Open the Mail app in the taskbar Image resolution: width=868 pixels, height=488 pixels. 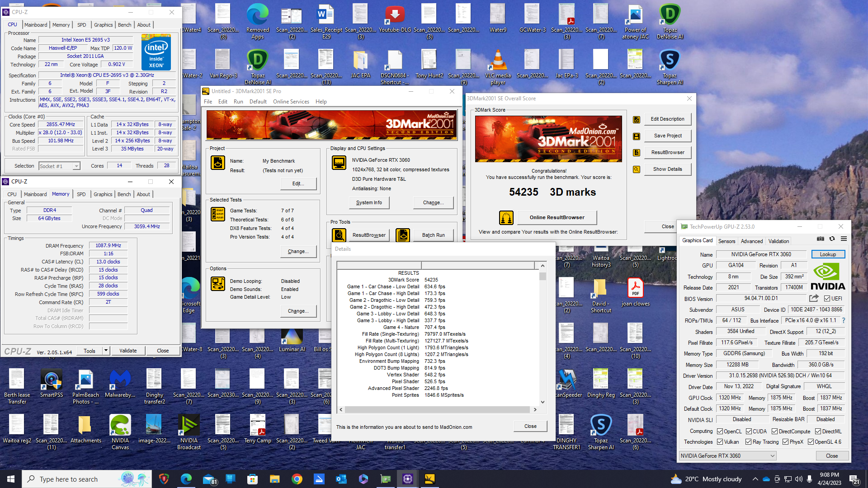209,479
